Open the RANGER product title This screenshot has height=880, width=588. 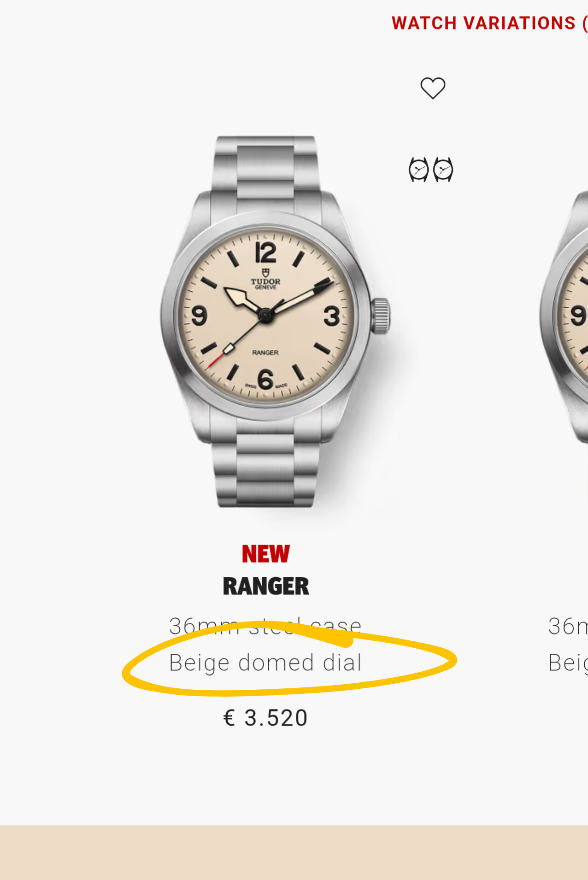pos(266,586)
